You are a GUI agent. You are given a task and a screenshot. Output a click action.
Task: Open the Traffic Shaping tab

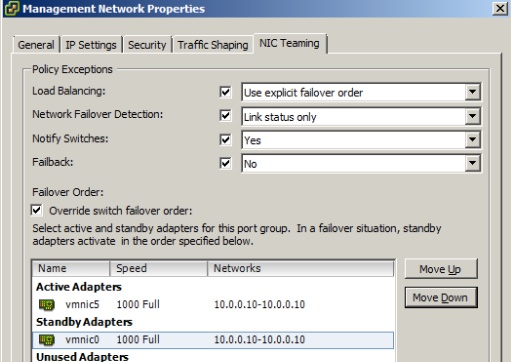[213, 45]
